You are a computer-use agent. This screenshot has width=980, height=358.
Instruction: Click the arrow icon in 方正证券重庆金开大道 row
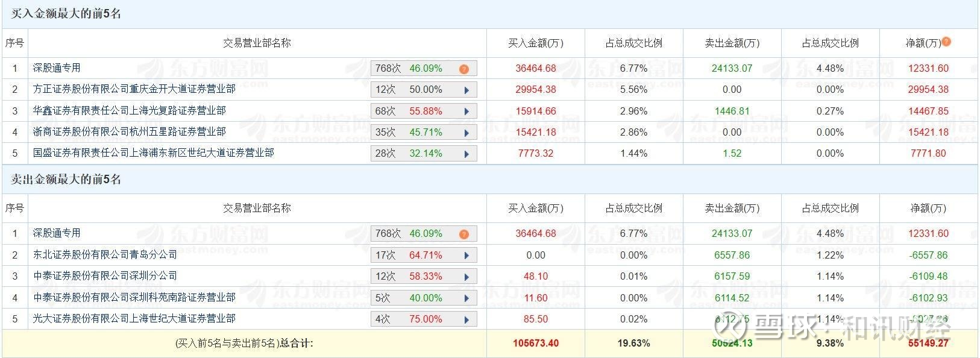coord(466,90)
